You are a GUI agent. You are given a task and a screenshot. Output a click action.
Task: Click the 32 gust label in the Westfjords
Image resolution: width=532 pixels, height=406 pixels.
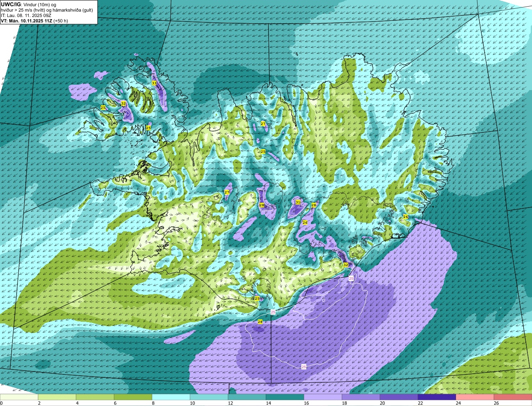click(x=123, y=103)
